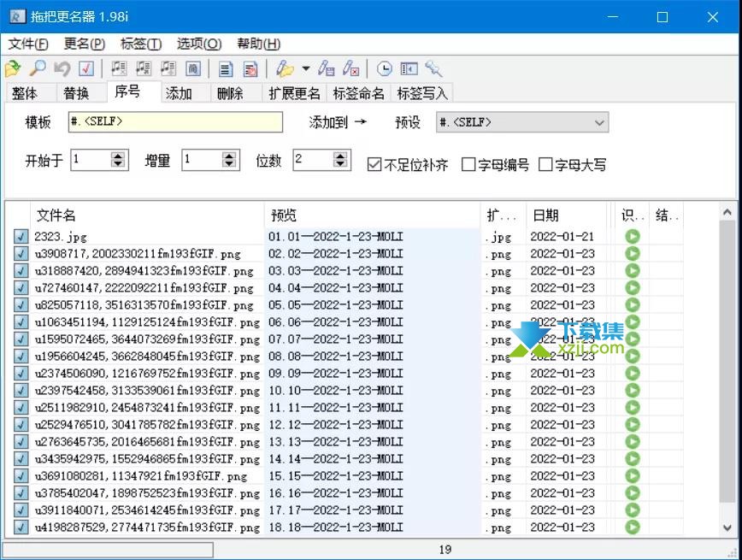Open the 选项(O) menu
This screenshot has height=560, width=742.
[199, 44]
